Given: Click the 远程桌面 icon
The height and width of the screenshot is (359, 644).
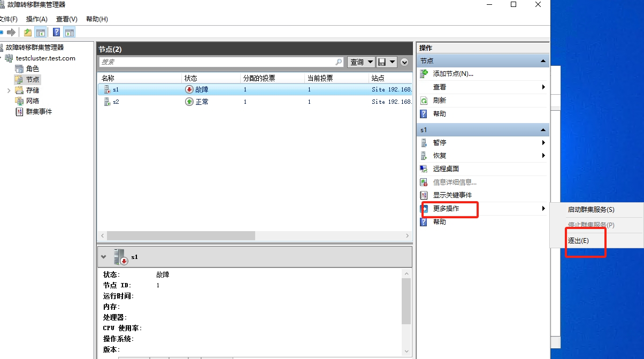Looking at the screenshot, I should (424, 169).
